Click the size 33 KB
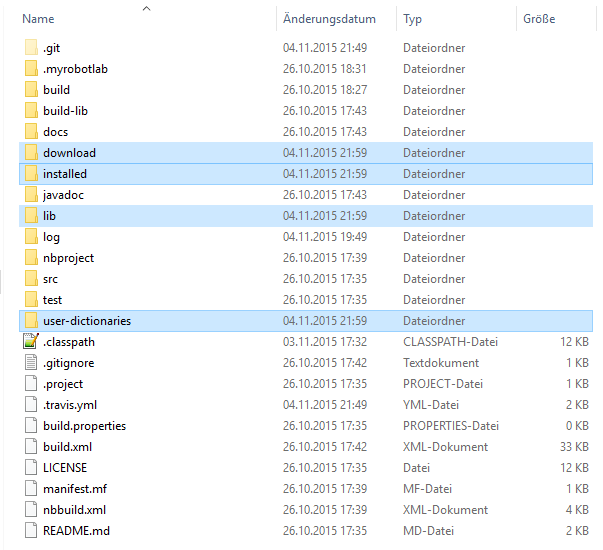603x550 pixels. coord(574,447)
